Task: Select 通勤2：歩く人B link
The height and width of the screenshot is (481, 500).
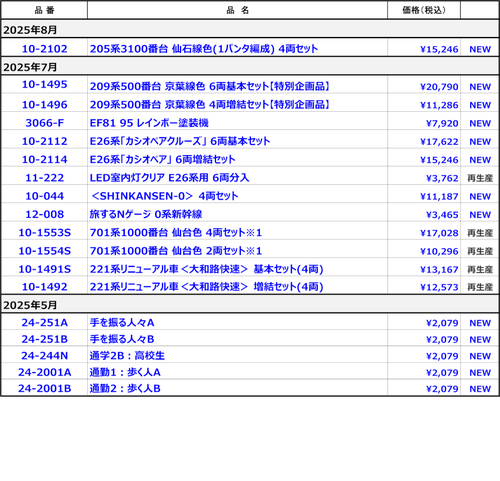Action: click(125, 389)
